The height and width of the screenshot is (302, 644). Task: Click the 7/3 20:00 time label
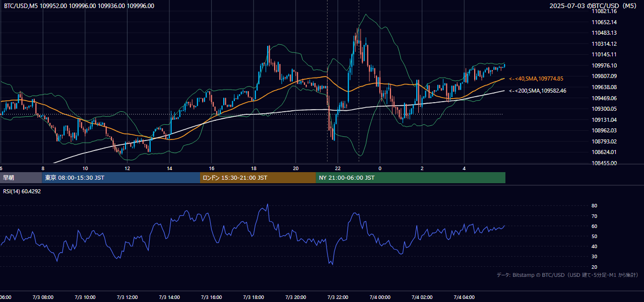click(x=296, y=297)
